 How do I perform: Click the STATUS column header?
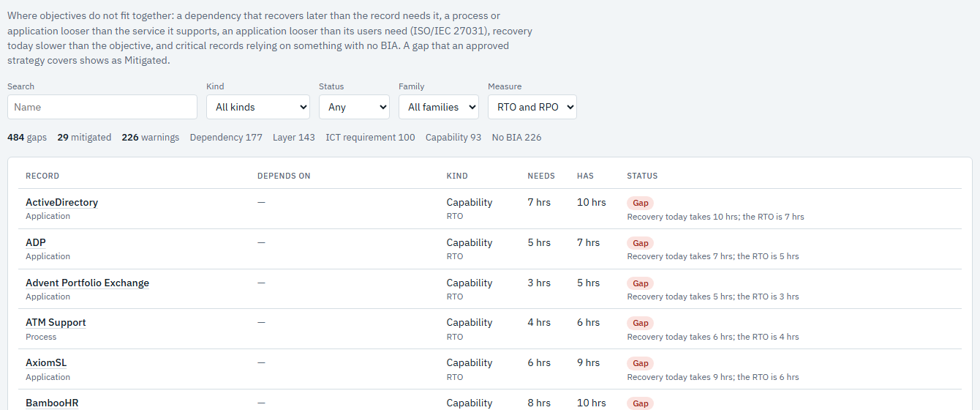pos(642,176)
